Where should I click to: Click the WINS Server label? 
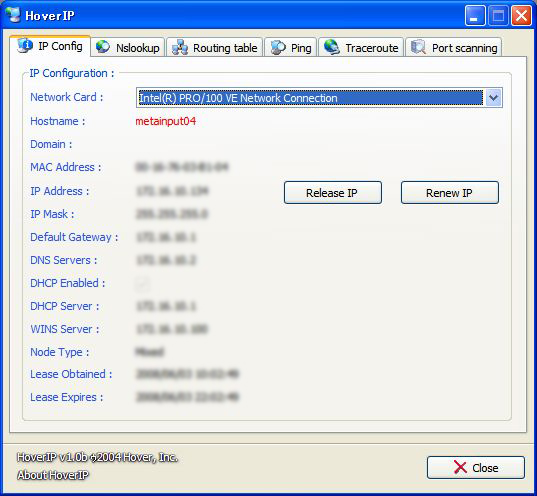65,329
